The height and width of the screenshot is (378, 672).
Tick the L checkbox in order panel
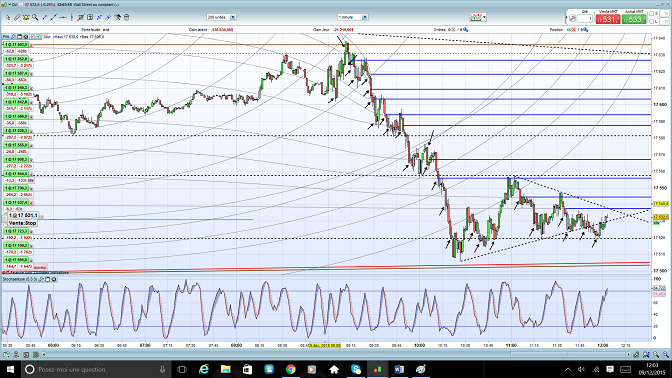click(652, 21)
